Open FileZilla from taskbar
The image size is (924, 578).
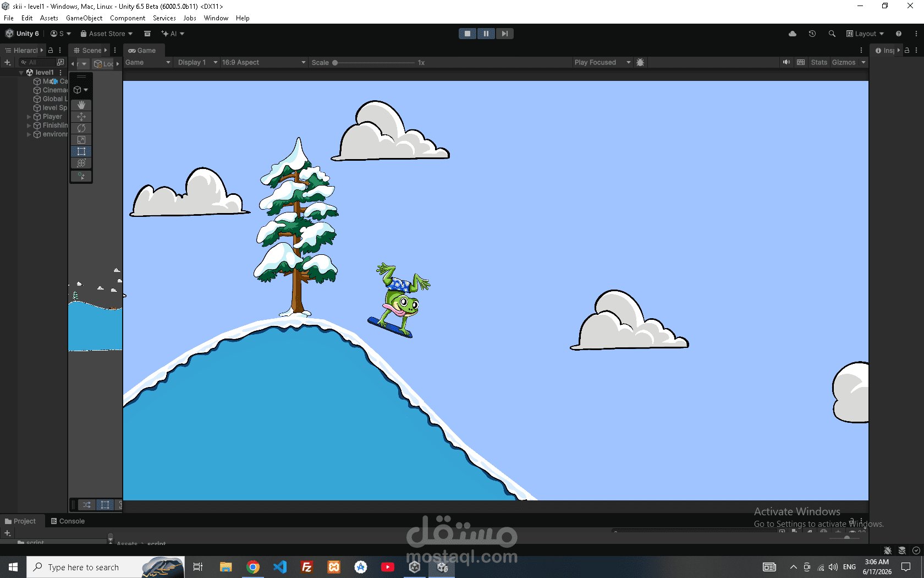(x=307, y=566)
